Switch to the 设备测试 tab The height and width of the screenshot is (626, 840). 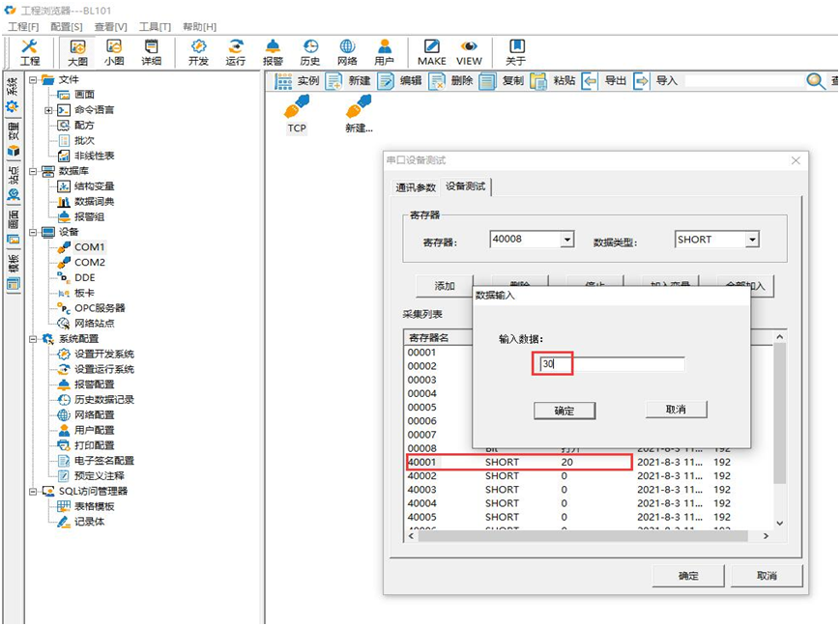(465, 186)
